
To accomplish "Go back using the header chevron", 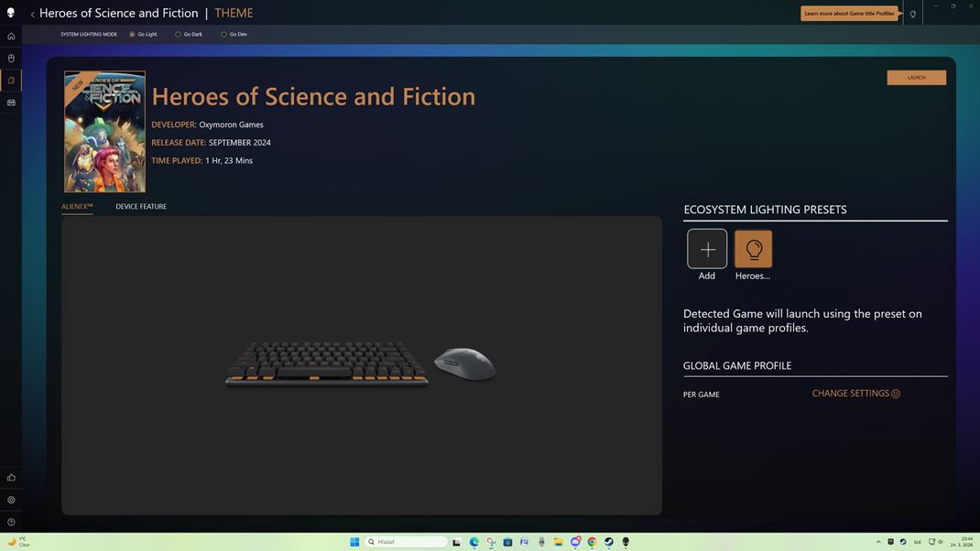I will (x=32, y=14).
